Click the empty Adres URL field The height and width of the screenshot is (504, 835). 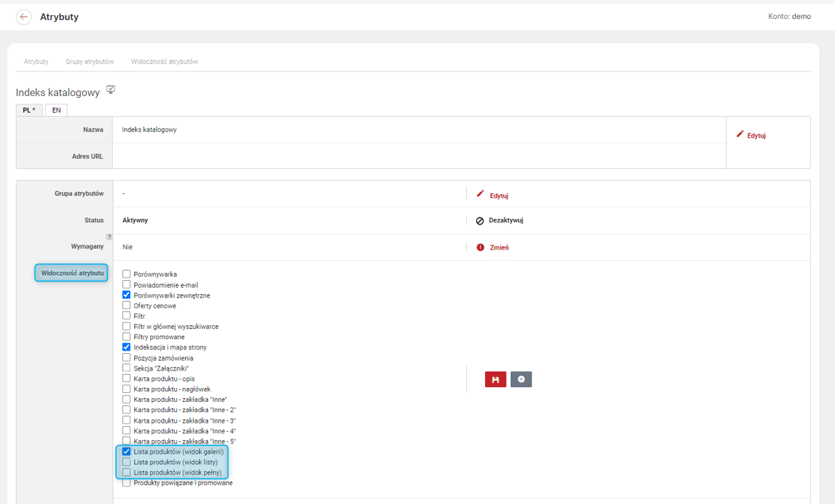[x=419, y=156]
